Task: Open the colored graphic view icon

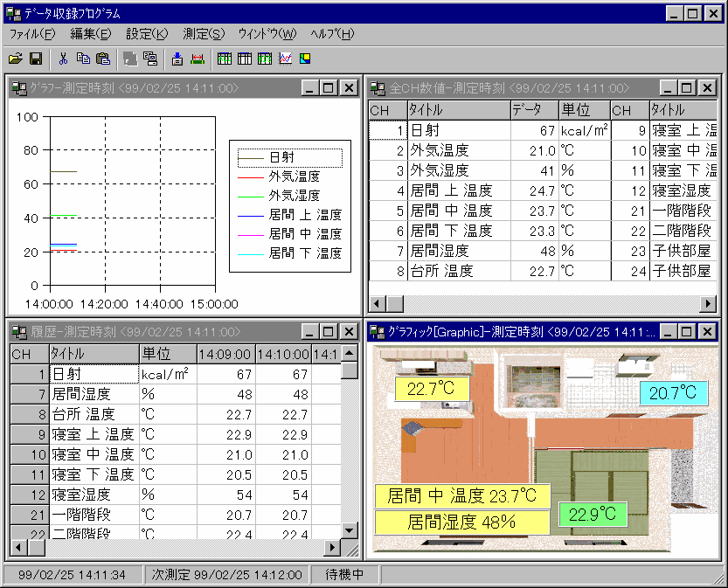Action: 305,59
